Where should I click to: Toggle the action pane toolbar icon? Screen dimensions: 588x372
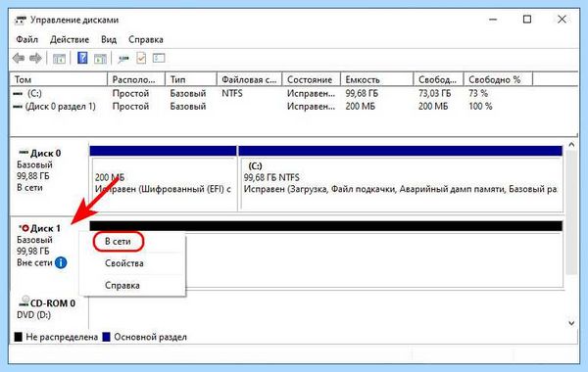[100, 59]
